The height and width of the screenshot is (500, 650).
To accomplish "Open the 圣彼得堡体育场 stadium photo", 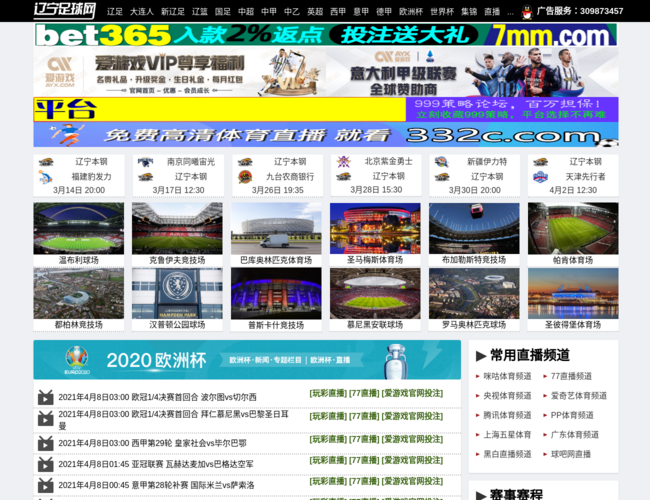I will tap(573, 293).
